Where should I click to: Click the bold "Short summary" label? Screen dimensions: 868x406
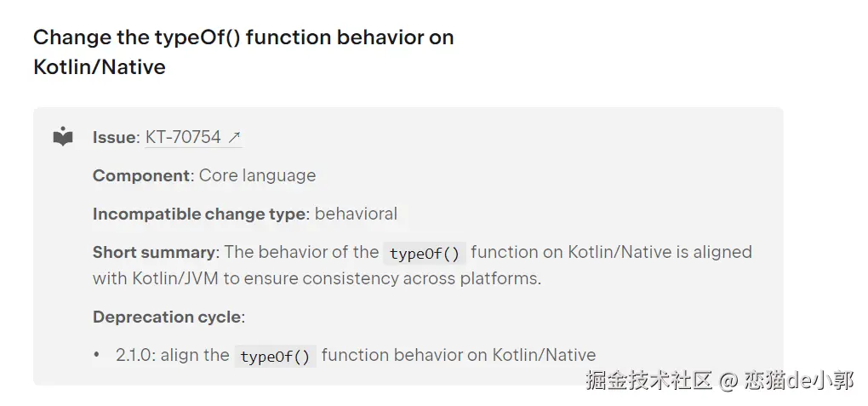[155, 252]
